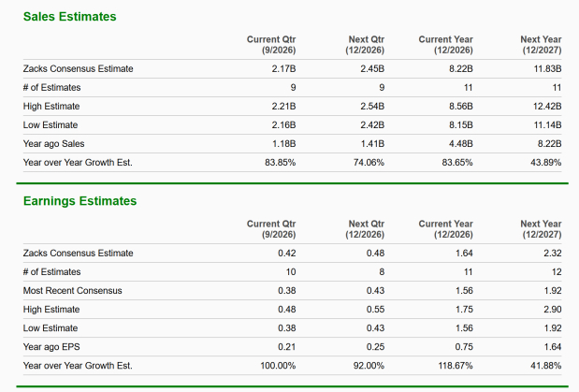
Task: Click the Sales Estimates heading
Action: (x=70, y=17)
